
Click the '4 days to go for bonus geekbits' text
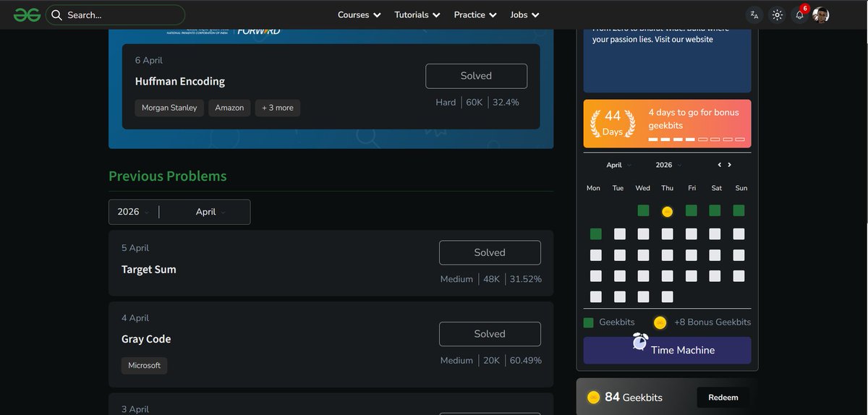[x=694, y=119]
